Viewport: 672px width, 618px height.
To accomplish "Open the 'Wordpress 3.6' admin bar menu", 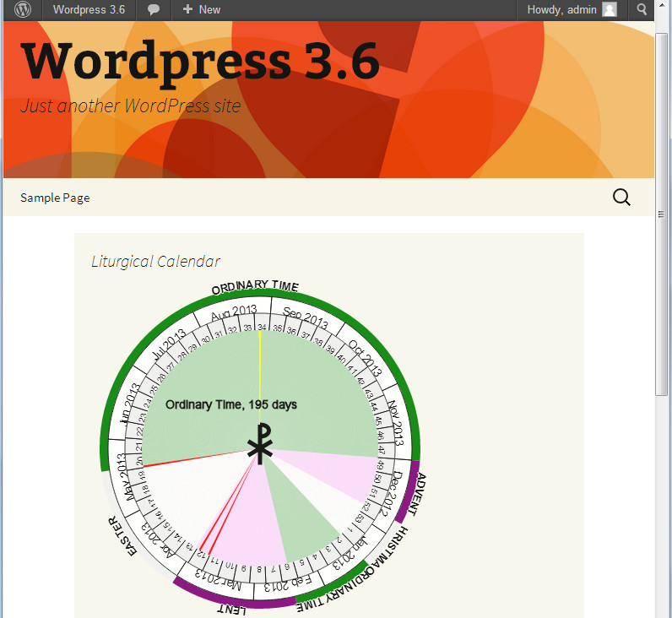I will click(89, 10).
